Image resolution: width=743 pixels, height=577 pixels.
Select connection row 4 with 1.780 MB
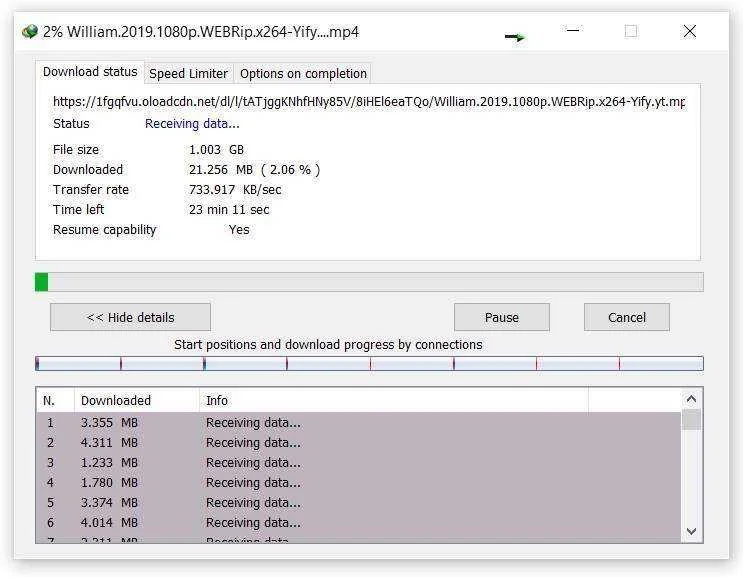[358, 482]
